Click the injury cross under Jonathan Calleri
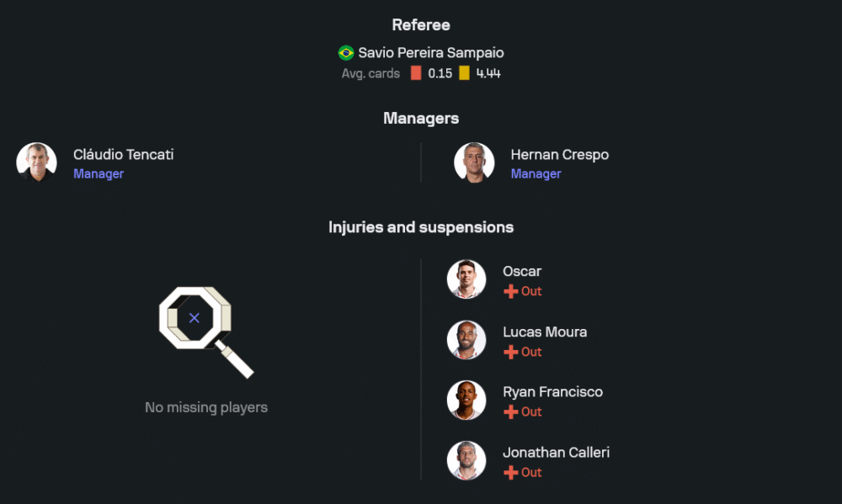842x504 pixels. [510, 472]
